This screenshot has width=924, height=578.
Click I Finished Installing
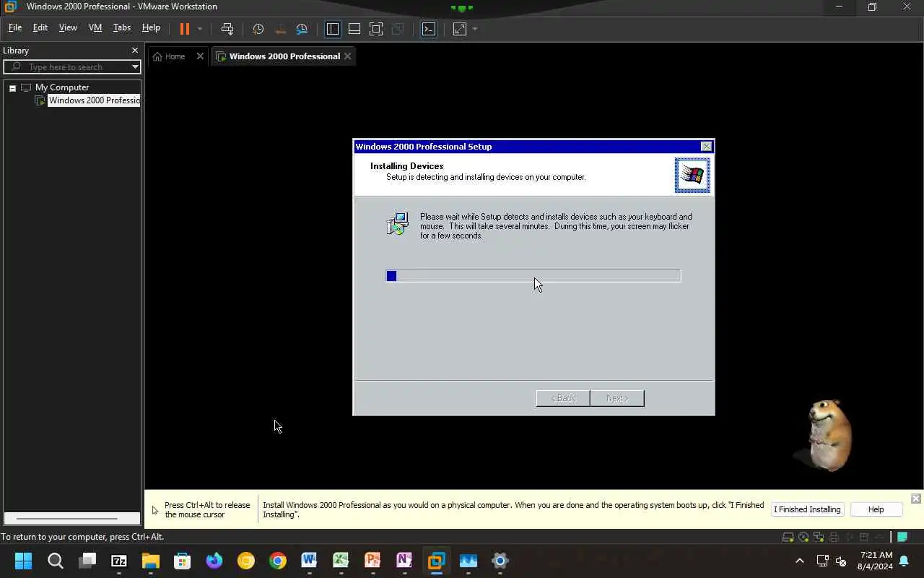[x=807, y=509]
